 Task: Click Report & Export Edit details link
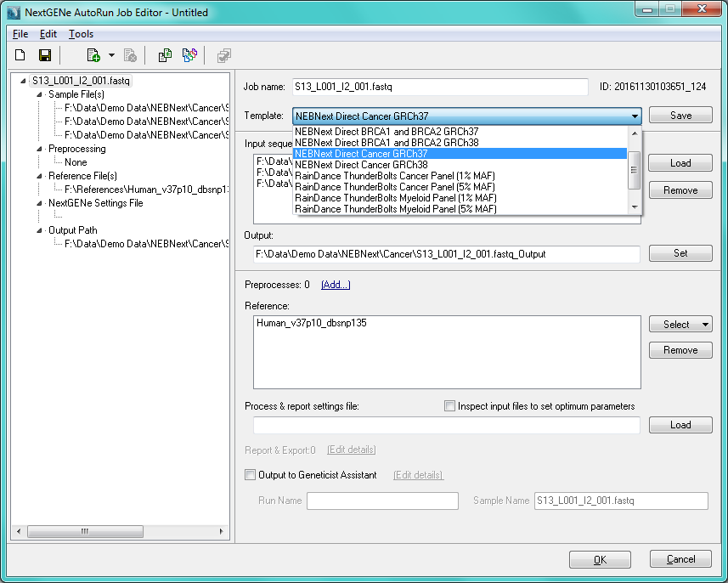coord(352,450)
